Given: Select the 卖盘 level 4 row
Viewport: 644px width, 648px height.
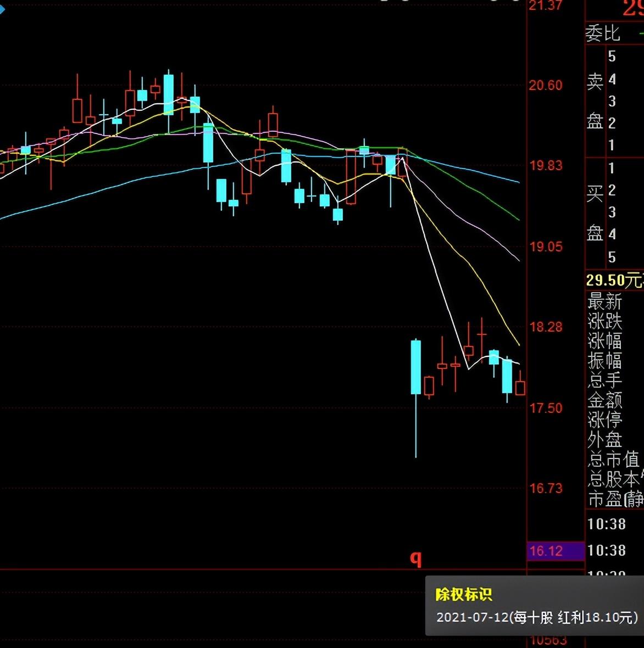Looking at the screenshot, I should click(625, 79).
